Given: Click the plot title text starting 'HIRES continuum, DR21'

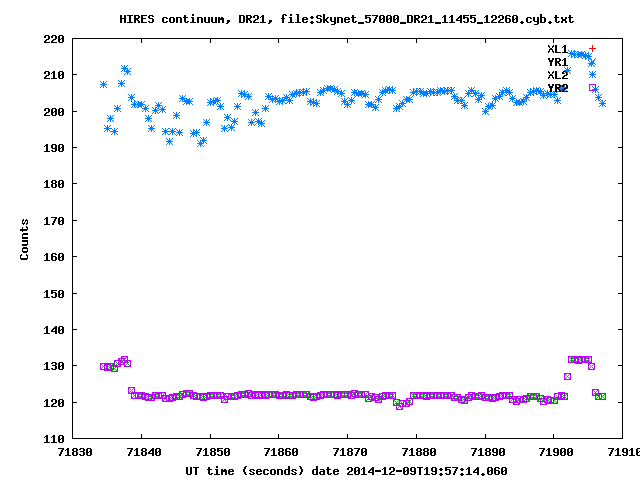Looking at the screenshot, I should click(347, 19).
